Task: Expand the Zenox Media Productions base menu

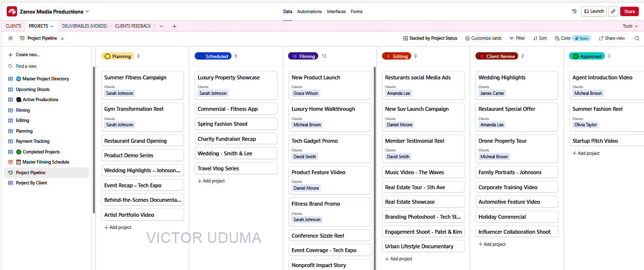Action: (x=54, y=12)
